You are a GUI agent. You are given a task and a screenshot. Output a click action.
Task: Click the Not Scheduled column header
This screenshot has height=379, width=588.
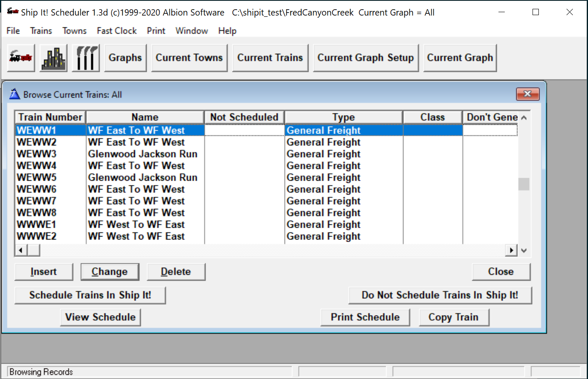[x=244, y=117]
